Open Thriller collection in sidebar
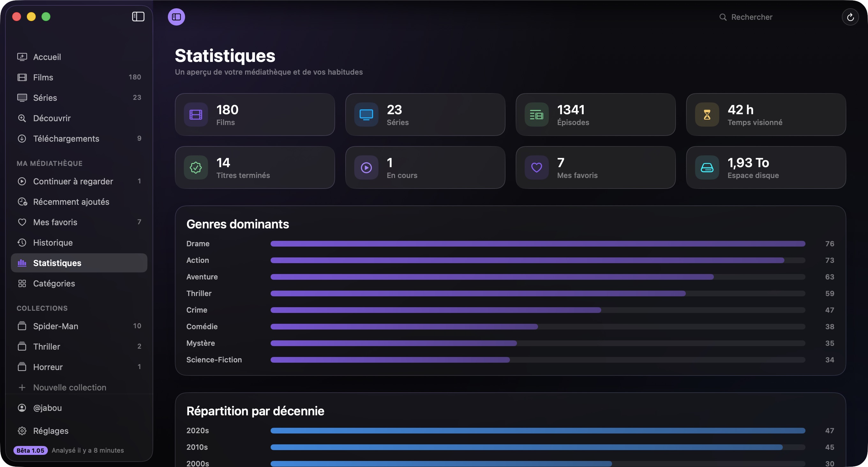The height and width of the screenshot is (467, 868). 79,346
